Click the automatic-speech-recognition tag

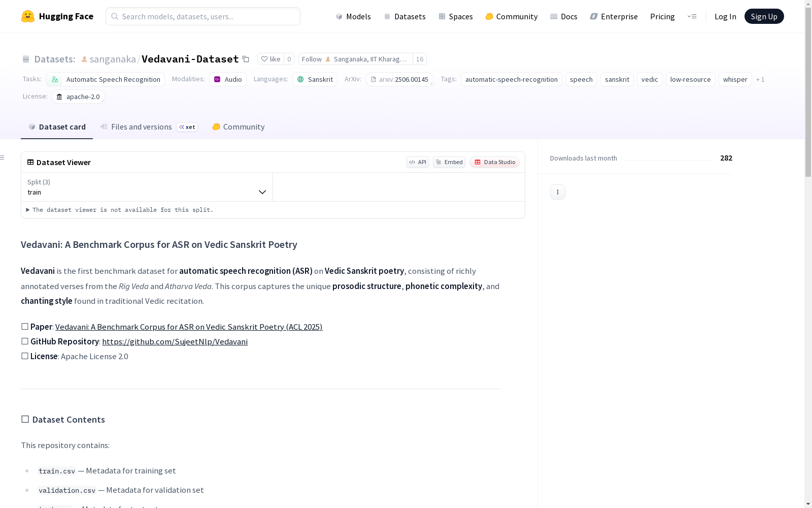(512, 79)
